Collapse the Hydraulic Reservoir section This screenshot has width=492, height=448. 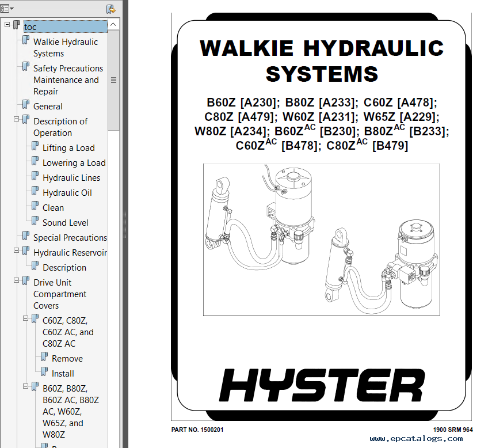16,250
